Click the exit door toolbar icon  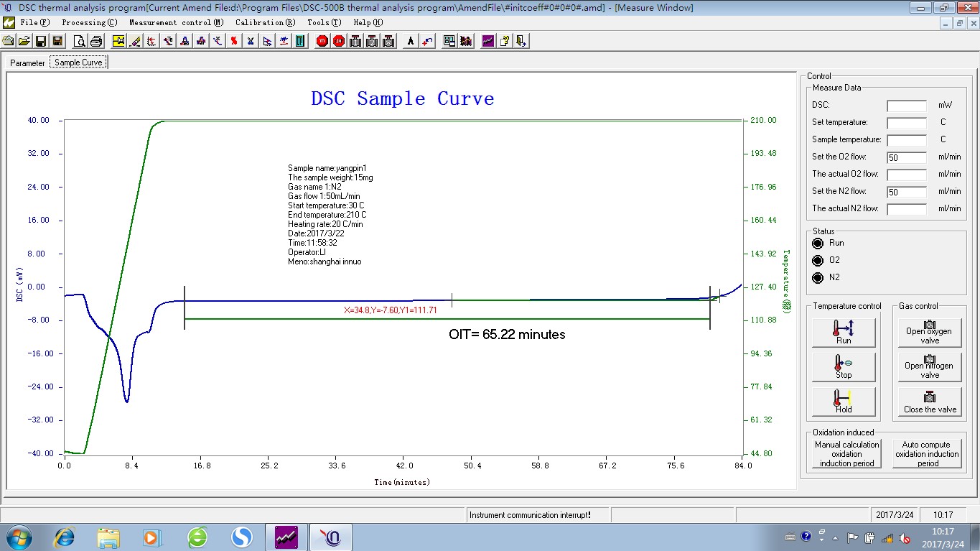click(x=521, y=41)
